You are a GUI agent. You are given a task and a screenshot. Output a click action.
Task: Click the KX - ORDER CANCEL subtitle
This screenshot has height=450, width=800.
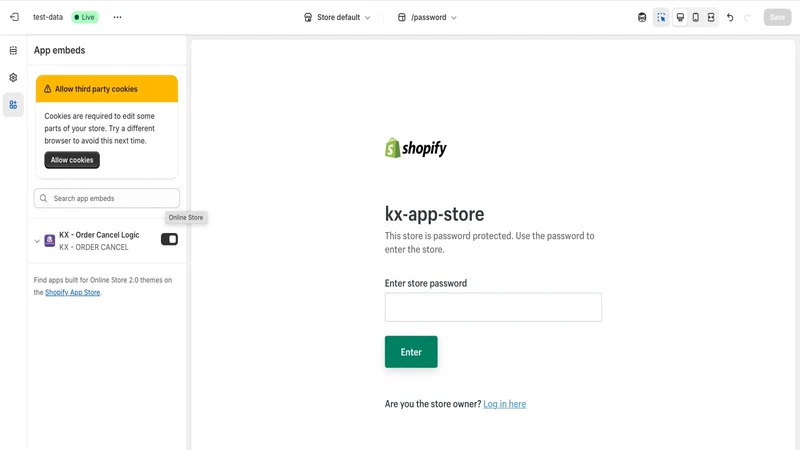[x=93, y=247]
